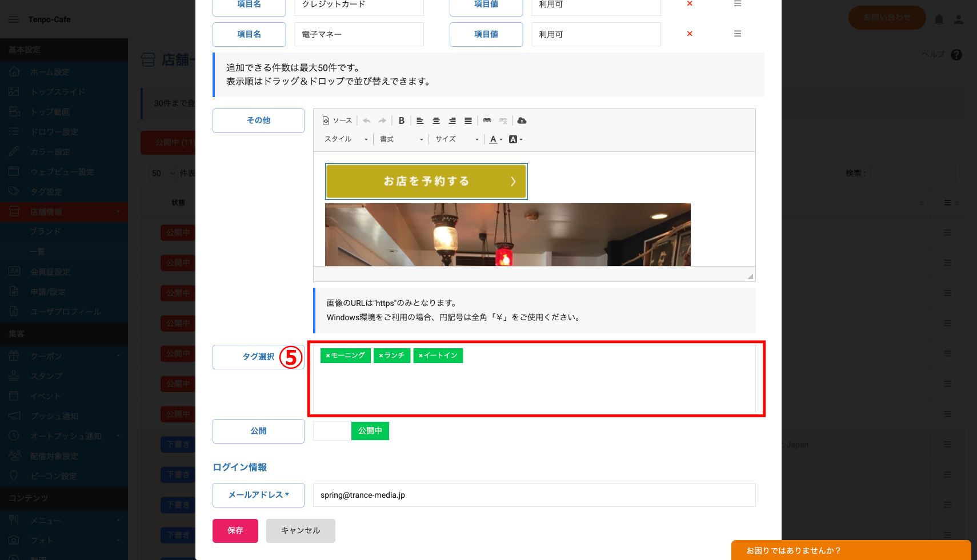Click the お問い合わせ button in the header

pyautogui.click(x=887, y=18)
